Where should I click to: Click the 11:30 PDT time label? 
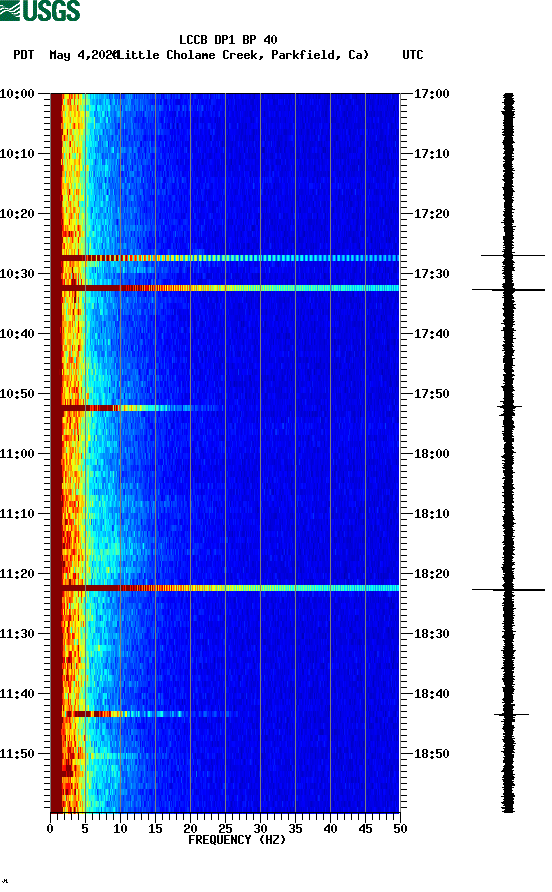(x=17, y=634)
